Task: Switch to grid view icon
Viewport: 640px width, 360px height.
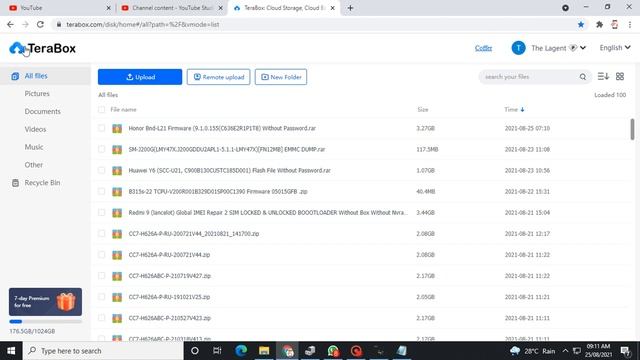Action: (620, 76)
